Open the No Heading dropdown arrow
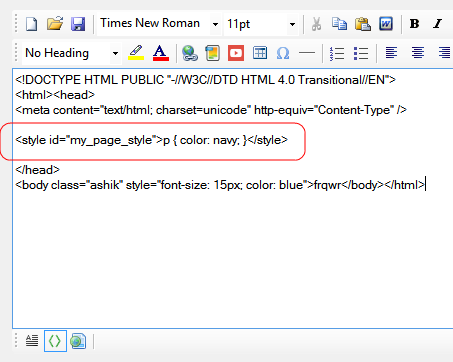The width and height of the screenshot is (453, 362). click(x=115, y=53)
